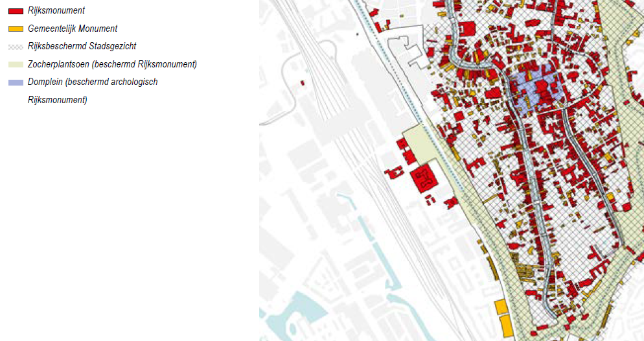Viewport: 644px width, 341px height.
Task: Click the green rectangular park beside the railway
Action: pyautogui.click(x=419, y=145)
